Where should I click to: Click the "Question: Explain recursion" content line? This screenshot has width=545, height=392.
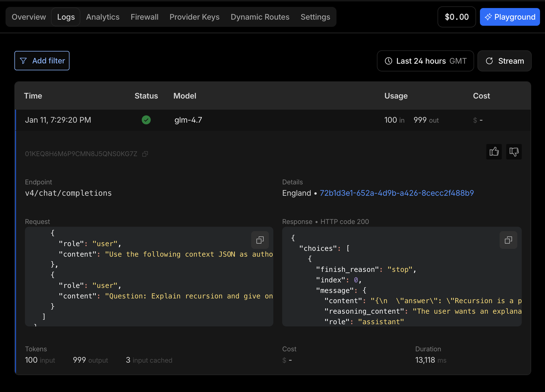[x=166, y=296]
